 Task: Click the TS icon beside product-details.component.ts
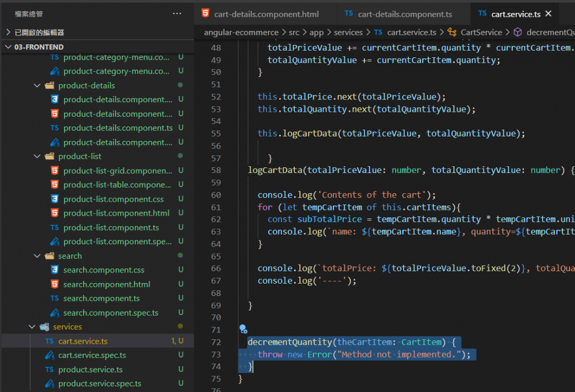pyautogui.click(x=54, y=128)
